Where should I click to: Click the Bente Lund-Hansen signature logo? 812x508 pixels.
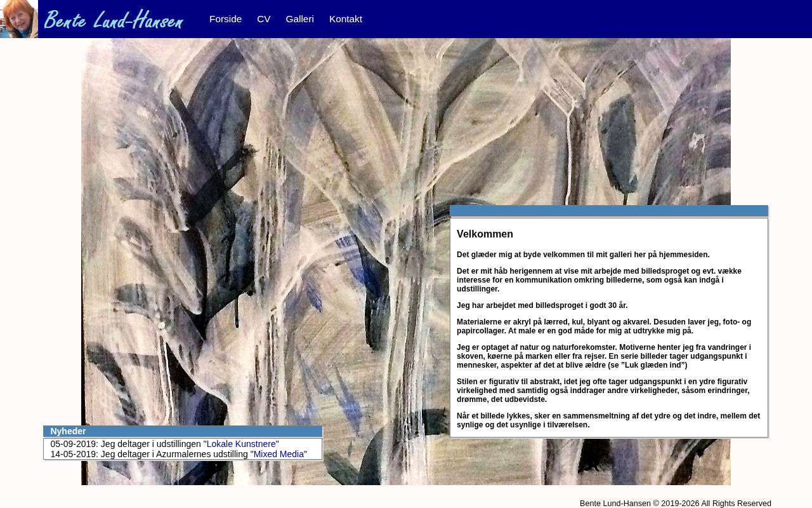point(114,20)
